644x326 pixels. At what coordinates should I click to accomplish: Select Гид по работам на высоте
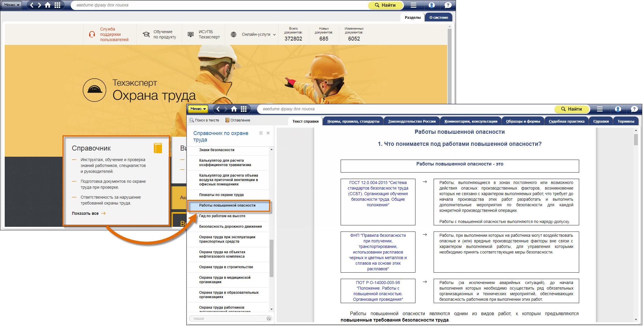(x=228, y=216)
